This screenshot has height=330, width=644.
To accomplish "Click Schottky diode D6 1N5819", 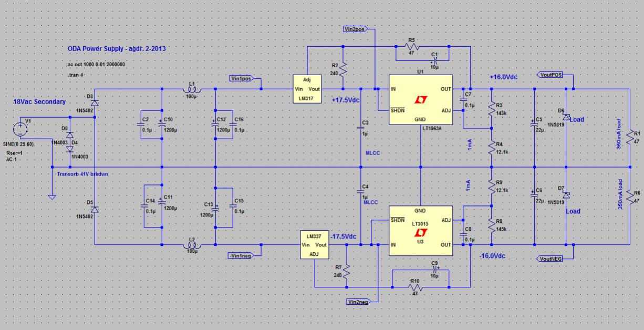I will tap(566, 116).
